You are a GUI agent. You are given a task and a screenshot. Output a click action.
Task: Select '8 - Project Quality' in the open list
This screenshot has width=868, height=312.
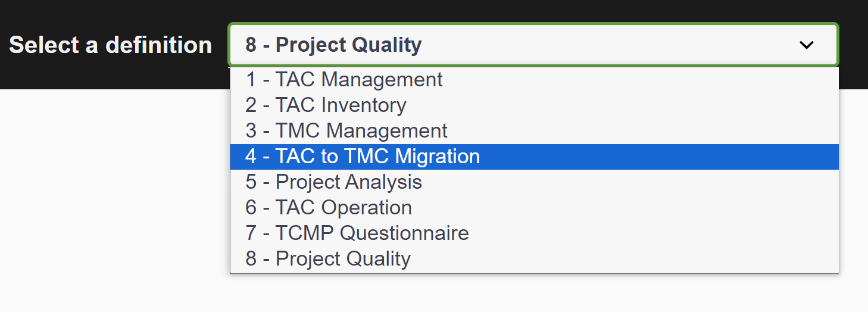tap(328, 259)
